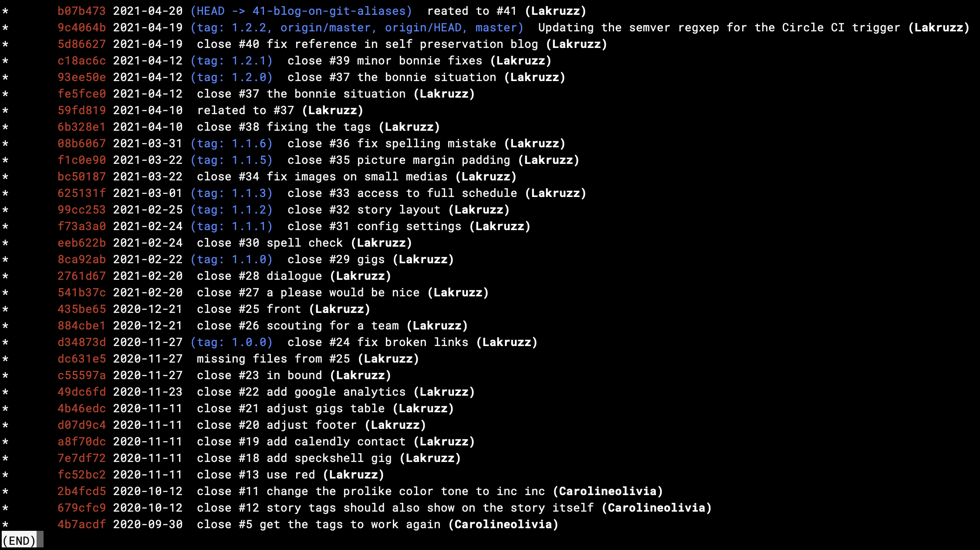Click the HEAD -> 41-blog-on-git-aliases ref label
Image resolution: width=980 pixels, height=550 pixels.
[x=301, y=11]
